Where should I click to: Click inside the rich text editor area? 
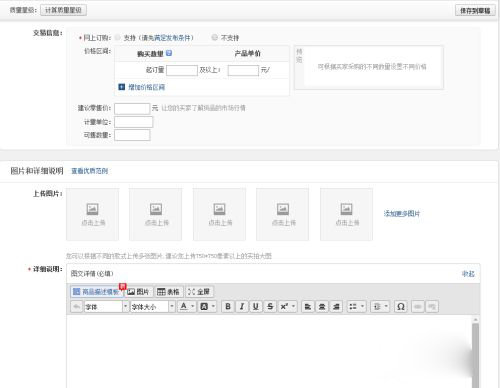pyautogui.click(x=269, y=352)
